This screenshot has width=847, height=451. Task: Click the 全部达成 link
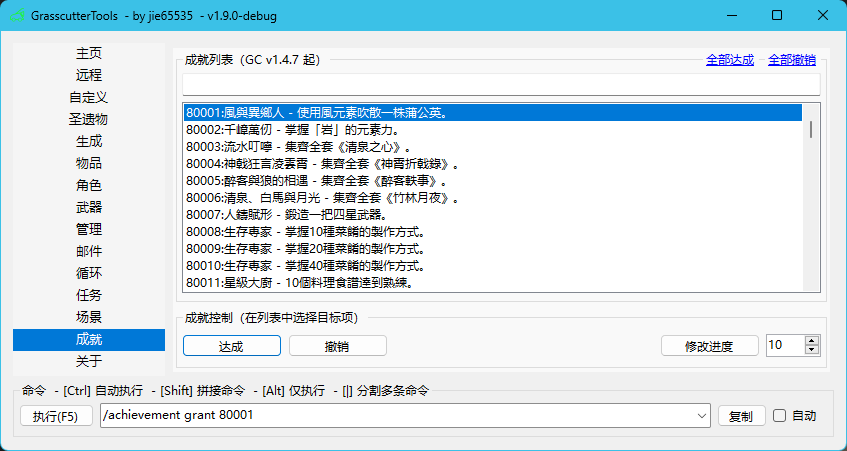(x=730, y=60)
